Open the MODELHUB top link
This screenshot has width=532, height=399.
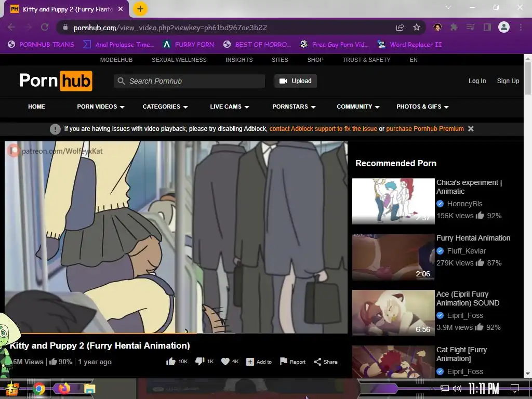tap(116, 60)
